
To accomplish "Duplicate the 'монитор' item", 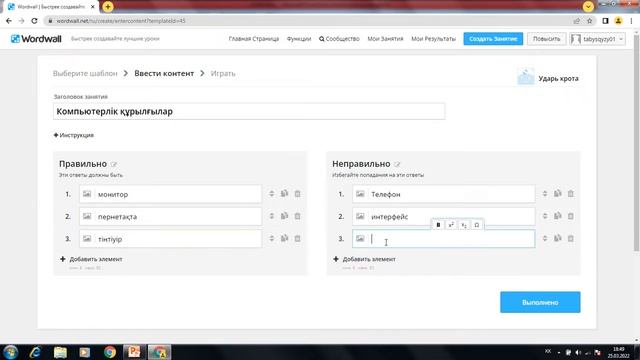I will [x=284, y=193].
